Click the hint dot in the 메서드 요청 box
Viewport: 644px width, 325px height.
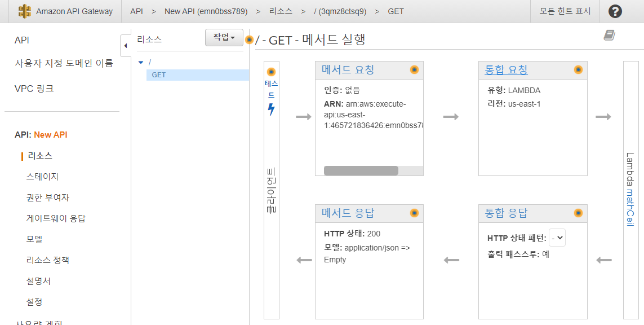coord(415,70)
